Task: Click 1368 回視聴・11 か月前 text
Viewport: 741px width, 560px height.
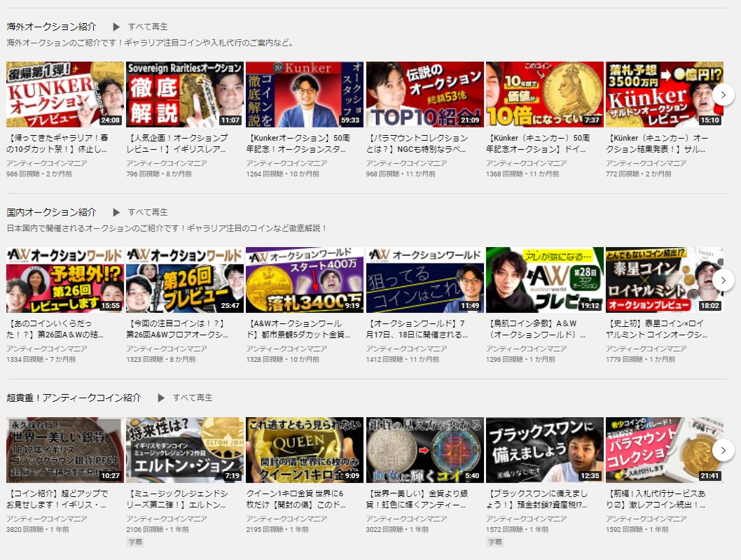Action: [522, 174]
